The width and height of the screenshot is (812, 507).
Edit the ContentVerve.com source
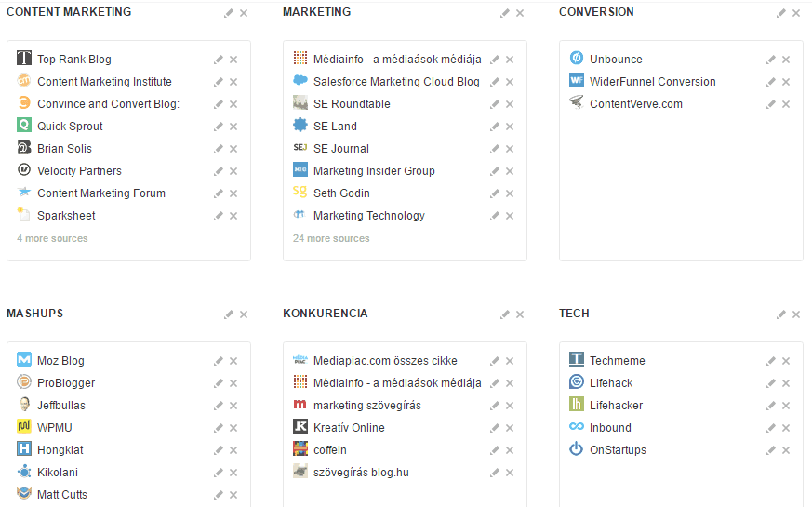click(x=771, y=104)
